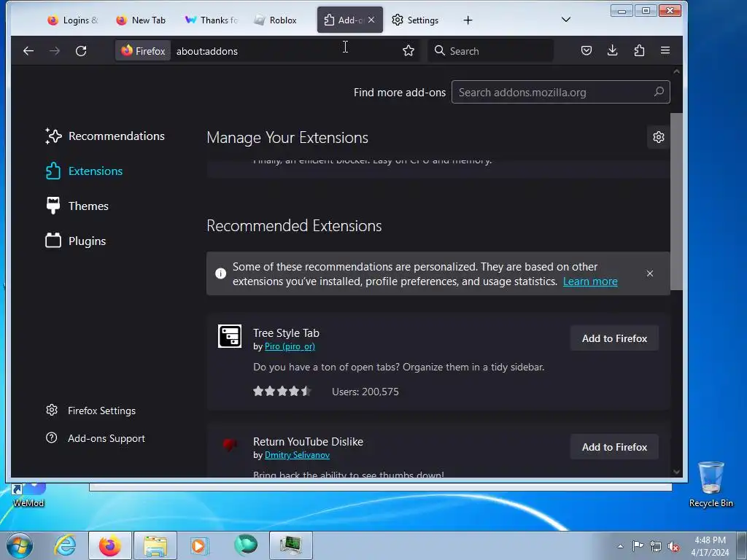Image resolution: width=747 pixels, height=560 pixels.
Task: Open the extensions tools gear button
Action: [659, 137]
